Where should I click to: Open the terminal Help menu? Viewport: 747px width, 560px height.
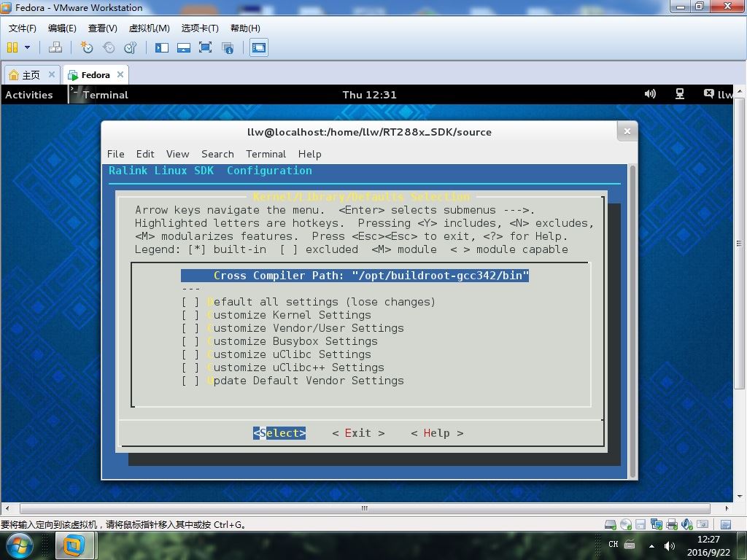tap(309, 154)
